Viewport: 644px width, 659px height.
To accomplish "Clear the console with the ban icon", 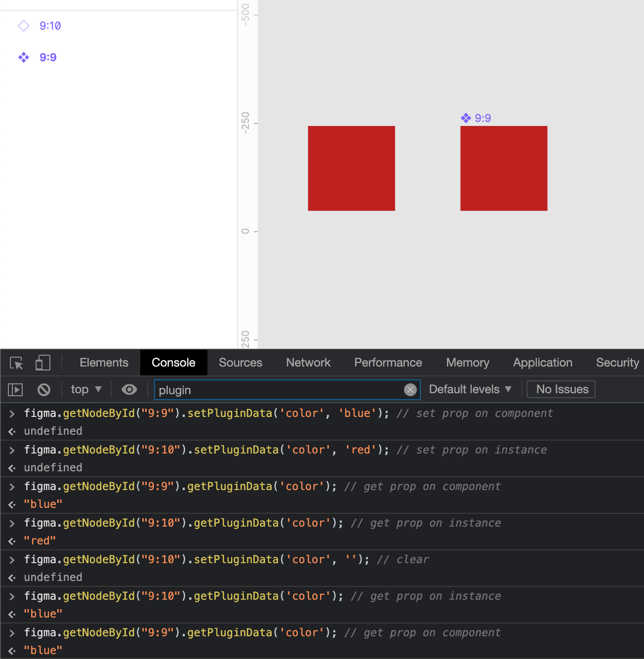I will click(x=44, y=390).
